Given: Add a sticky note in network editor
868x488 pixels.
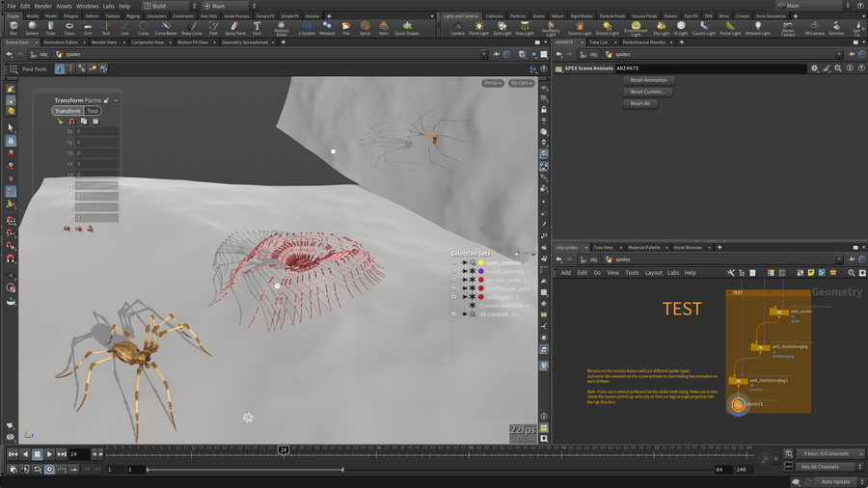Looking at the screenshot, I should click(811, 273).
